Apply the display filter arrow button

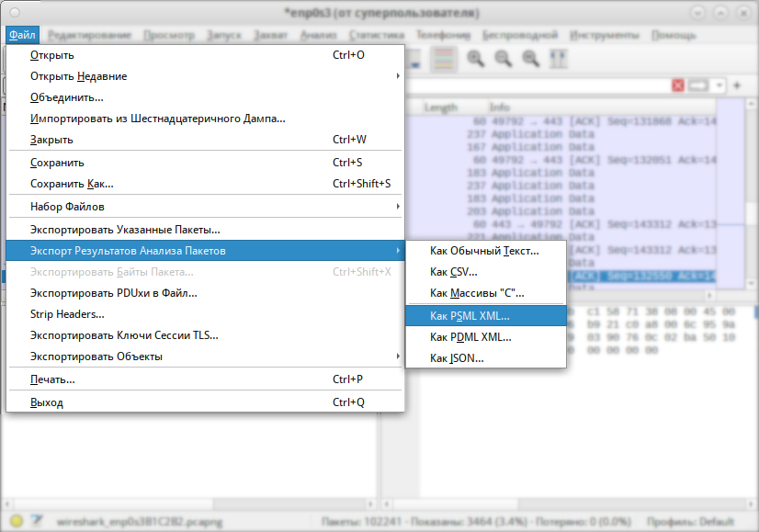point(698,85)
